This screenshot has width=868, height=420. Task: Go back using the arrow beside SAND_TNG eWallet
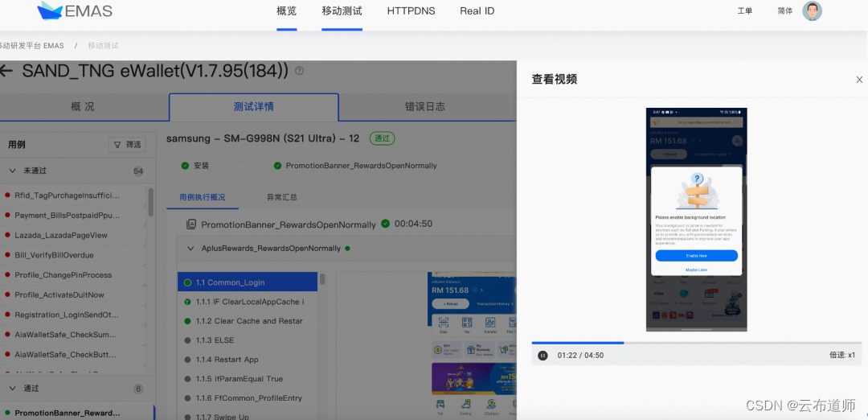pyautogui.click(x=6, y=71)
